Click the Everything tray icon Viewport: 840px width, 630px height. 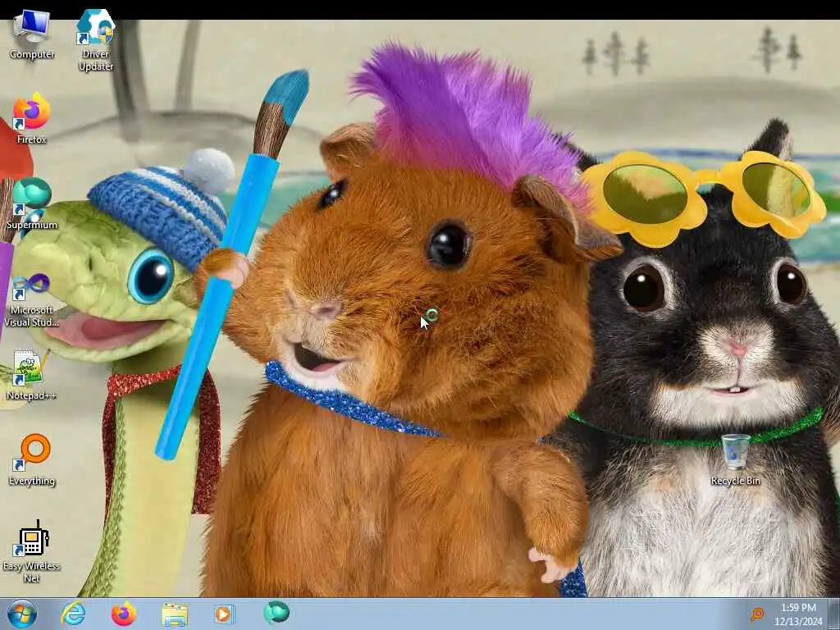click(x=757, y=614)
